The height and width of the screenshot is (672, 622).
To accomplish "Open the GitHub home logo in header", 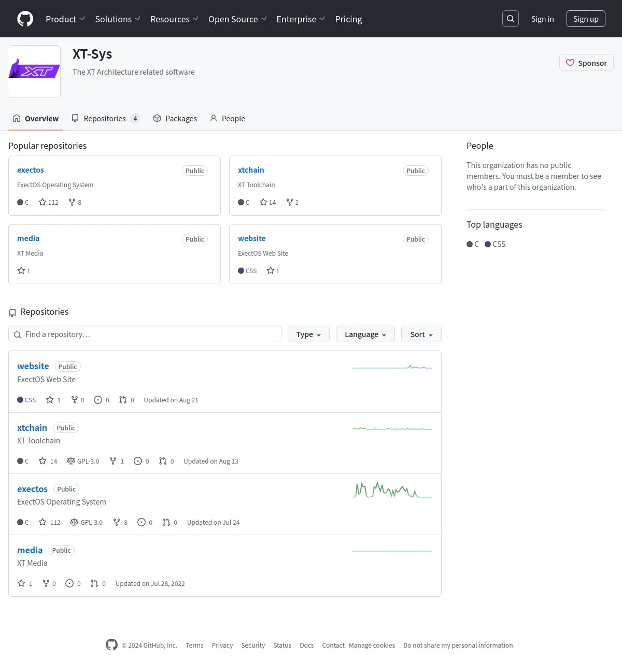I will point(25,19).
